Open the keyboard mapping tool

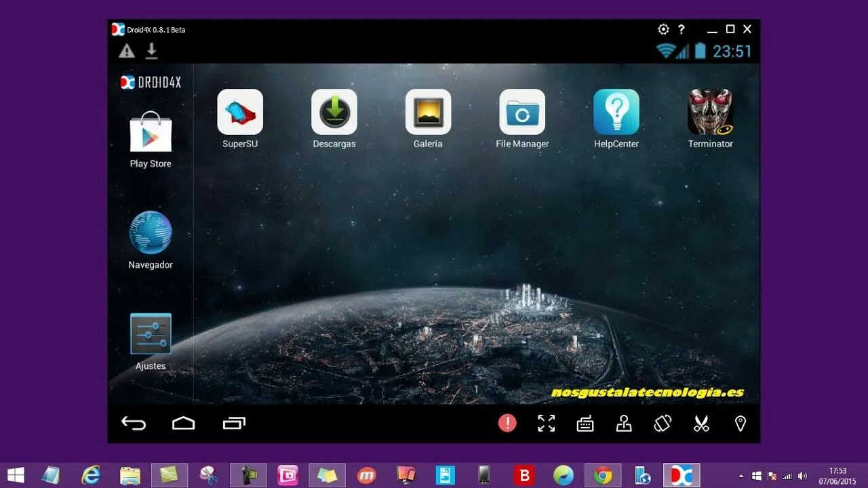pyautogui.click(x=585, y=424)
